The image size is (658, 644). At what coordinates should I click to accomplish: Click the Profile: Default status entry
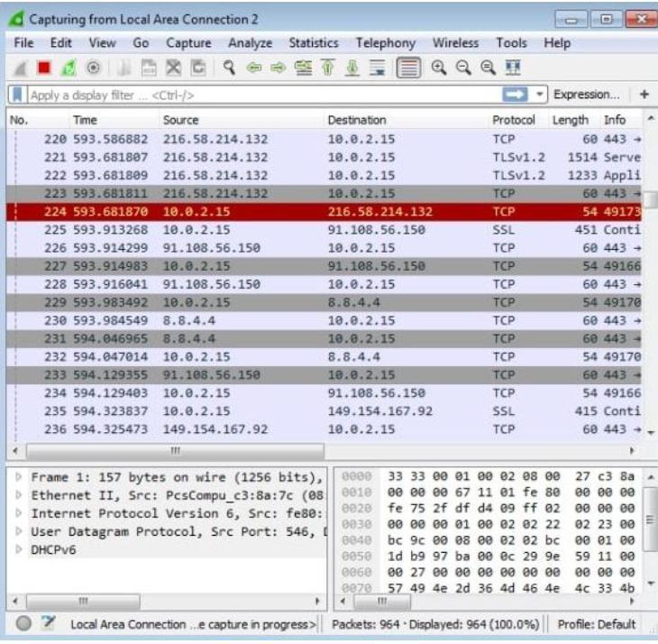point(597,624)
